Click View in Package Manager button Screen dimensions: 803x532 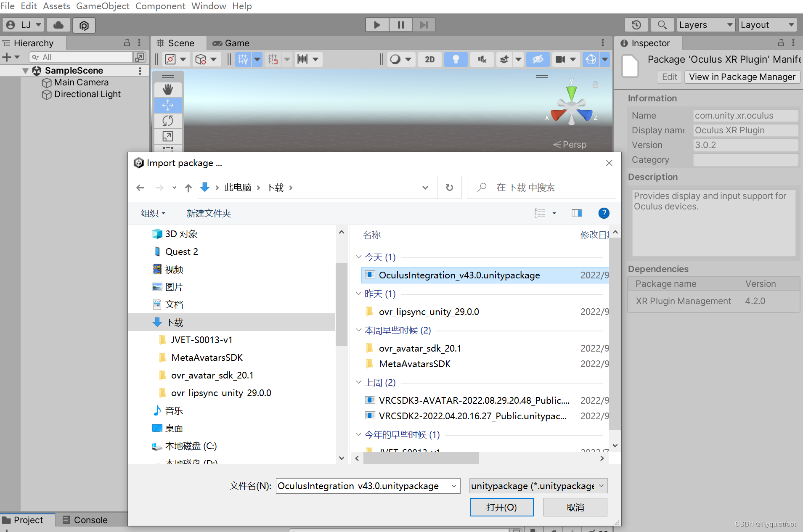click(x=742, y=77)
